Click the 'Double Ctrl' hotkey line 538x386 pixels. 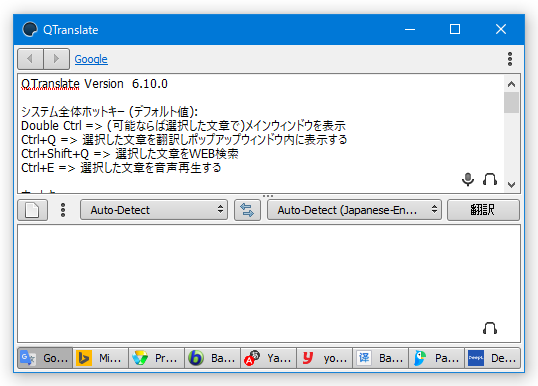(x=183, y=126)
